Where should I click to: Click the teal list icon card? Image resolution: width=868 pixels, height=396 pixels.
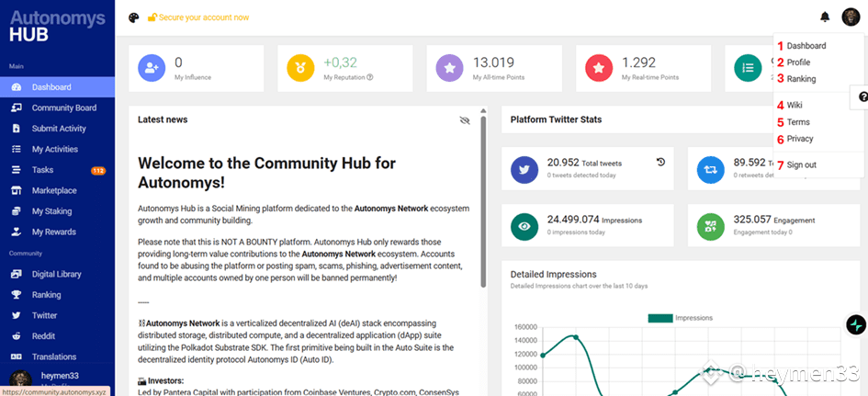point(748,68)
